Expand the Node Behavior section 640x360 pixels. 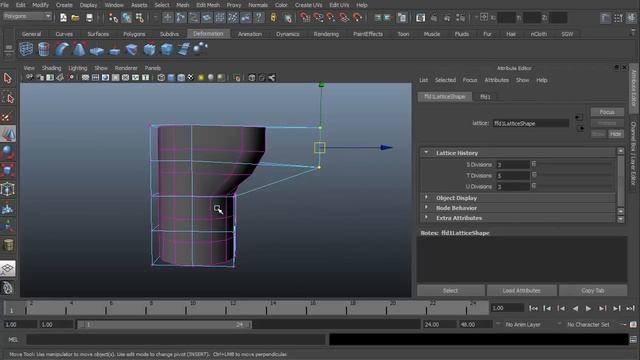pyautogui.click(x=427, y=208)
